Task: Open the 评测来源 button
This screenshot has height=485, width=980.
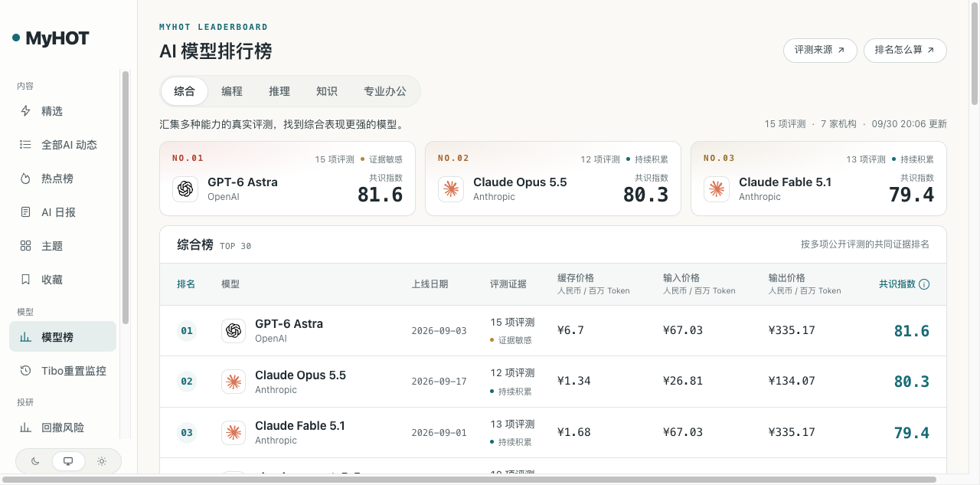Action: point(820,50)
